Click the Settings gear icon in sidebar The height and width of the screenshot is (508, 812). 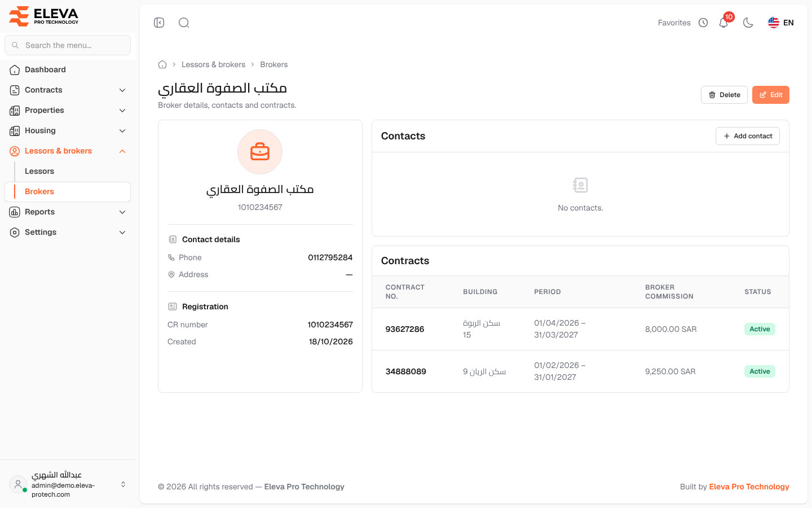[x=15, y=233]
